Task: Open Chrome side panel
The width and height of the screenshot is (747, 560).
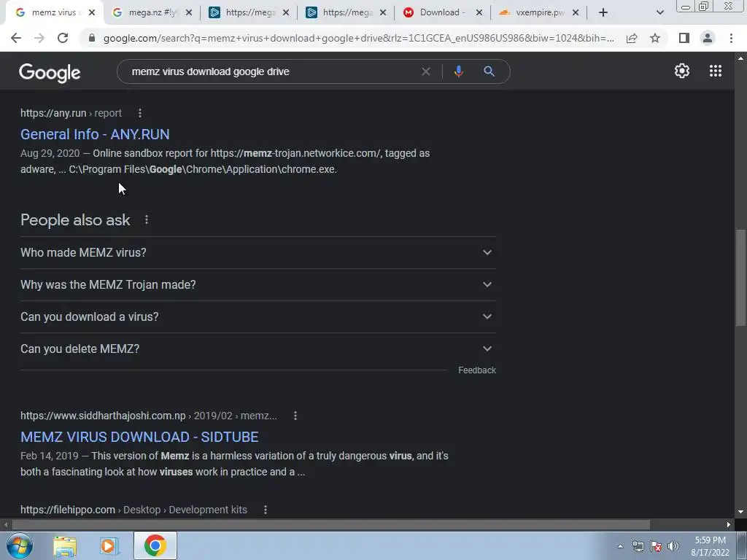Action: pyautogui.click(x=684, y=38)
